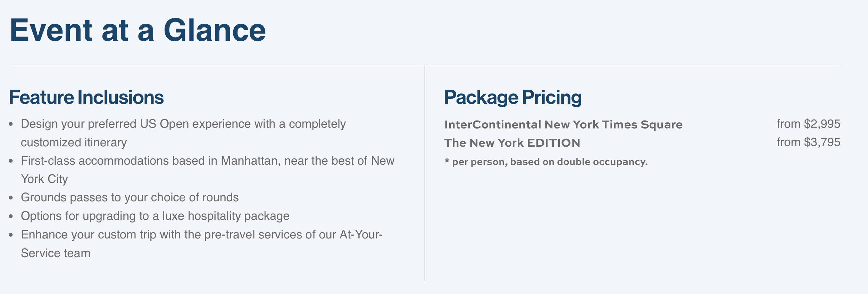The height and width of the screenshot is (294, 868).
Task: Click InterContinental New York Times Square hotel name
Action: pos(563,124)
